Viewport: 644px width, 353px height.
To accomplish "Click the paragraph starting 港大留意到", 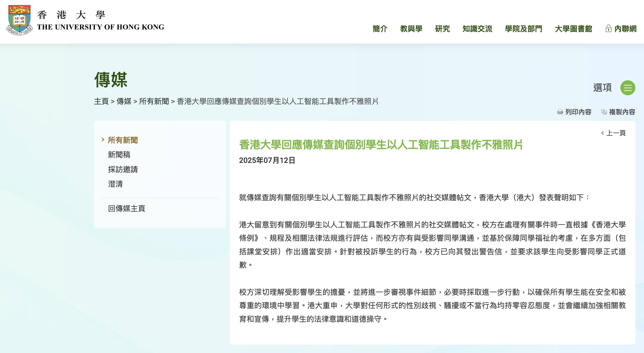I will pos(432,245).
